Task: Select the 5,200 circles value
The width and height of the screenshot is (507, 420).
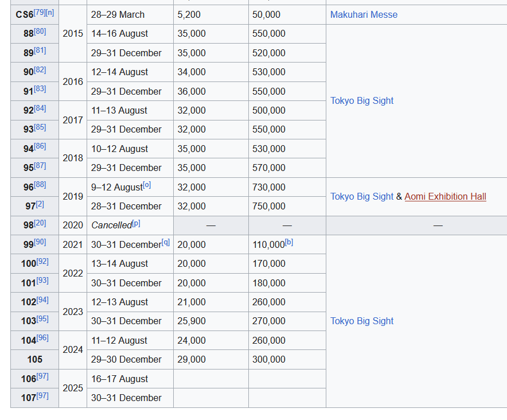Action: [x=189, y=14]
